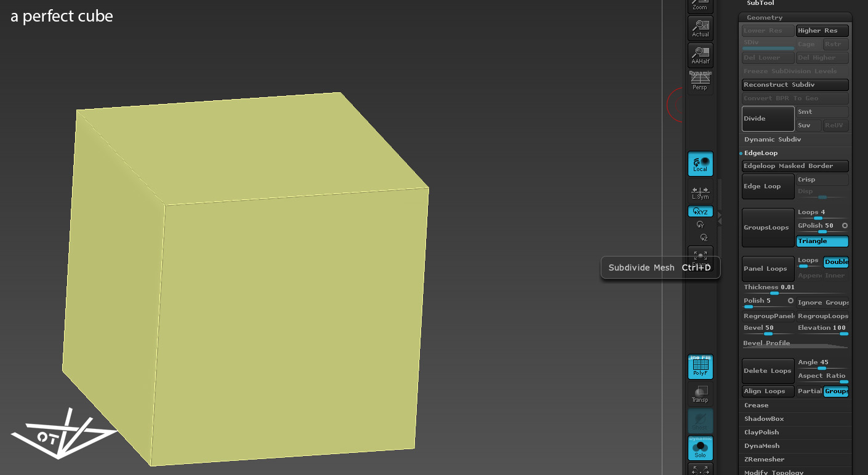Toggle the Local transformations icon

pyautogui.click(x=700, y=164)
